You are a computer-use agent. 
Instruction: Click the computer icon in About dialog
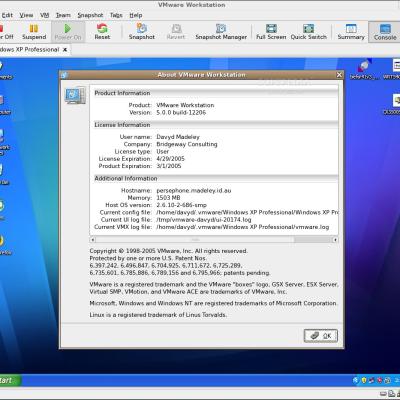75,95
